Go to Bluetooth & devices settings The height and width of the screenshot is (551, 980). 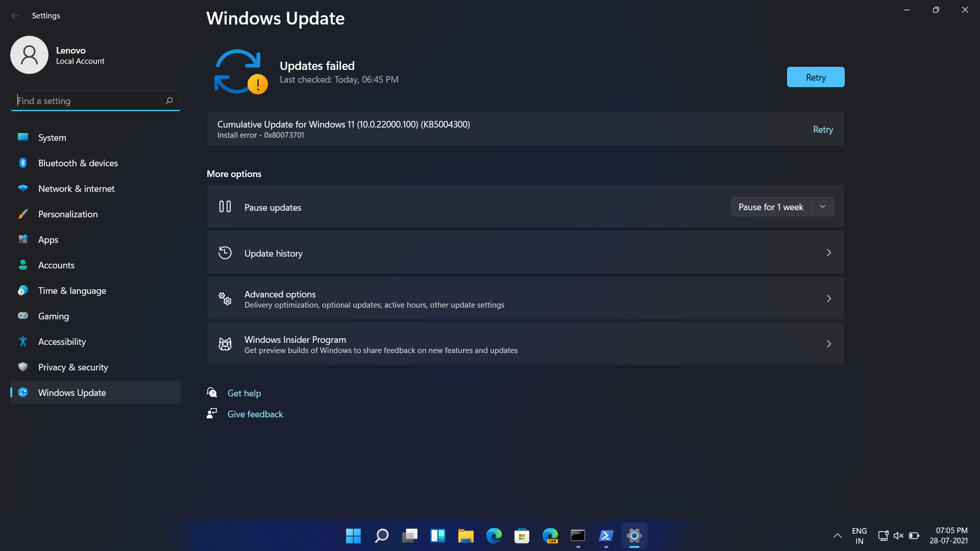pos(78,163)
